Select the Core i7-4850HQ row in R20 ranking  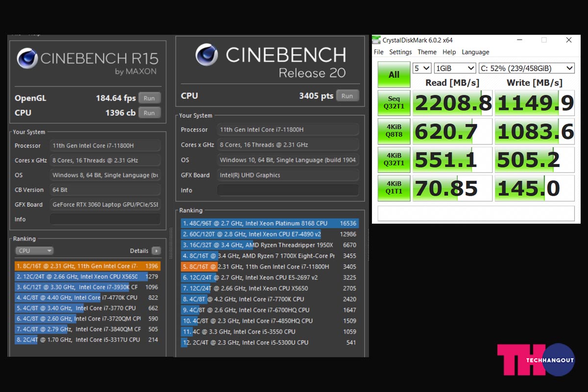pyautogui.click(x=269, y=321)
